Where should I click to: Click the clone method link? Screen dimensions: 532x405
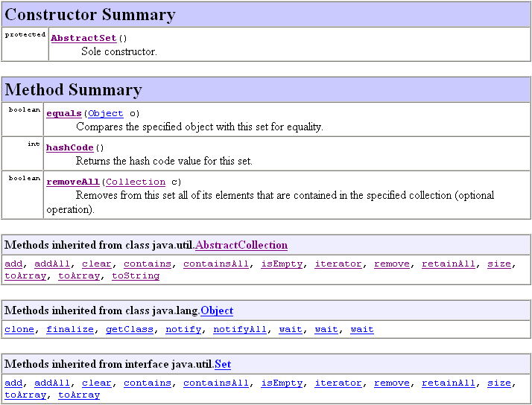(x=19, y=329)
